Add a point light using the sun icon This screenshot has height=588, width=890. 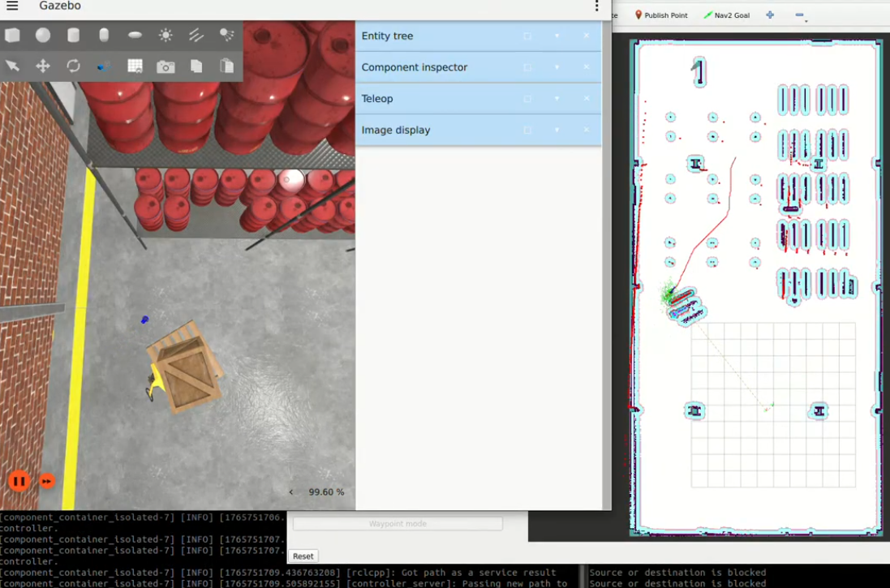pyautogui.click(x=166, y=35)
